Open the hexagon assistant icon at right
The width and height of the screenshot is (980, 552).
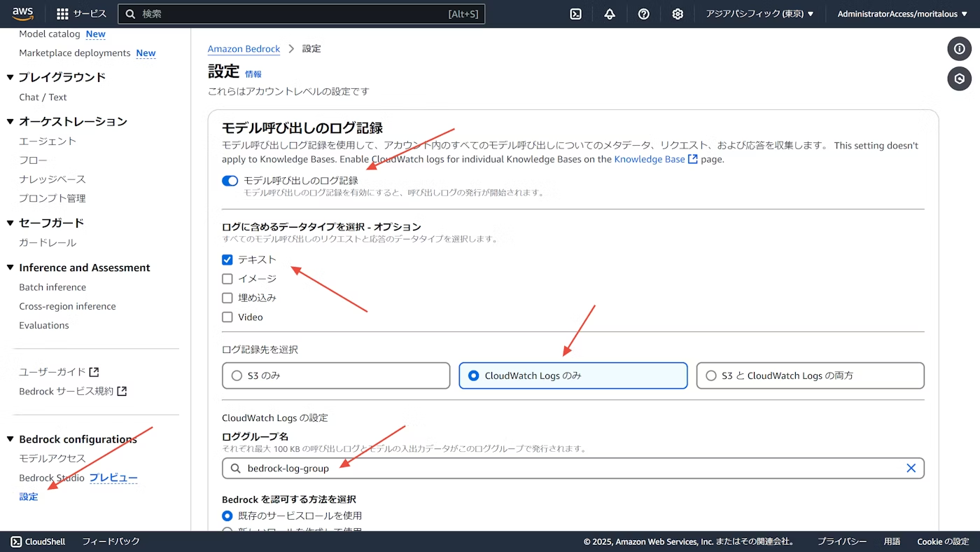(960, 78)
